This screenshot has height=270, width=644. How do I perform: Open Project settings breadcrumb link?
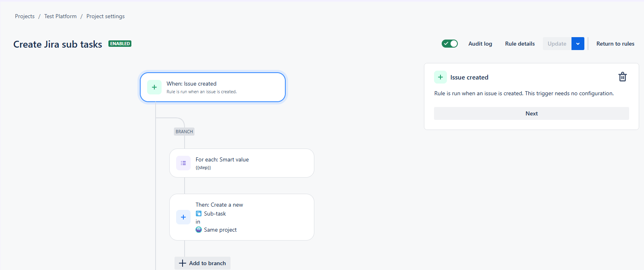[x=106, y=16]
